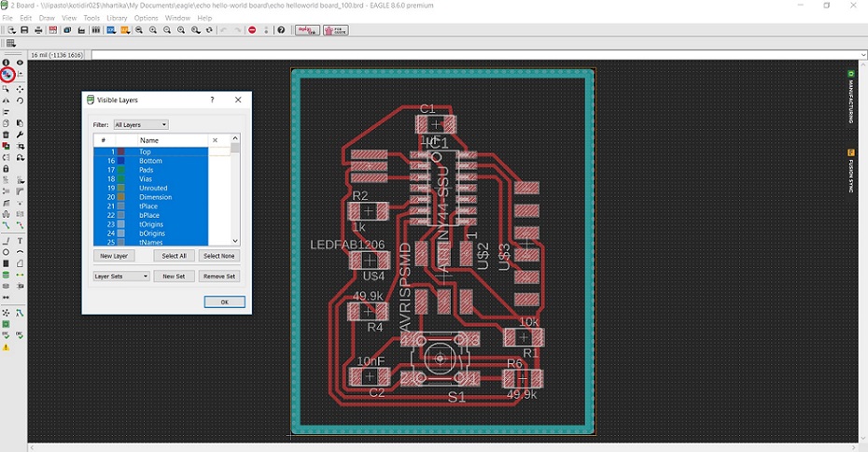Image resolution: width=868 pixels, height=452 pixels.
Task: Open the Edit menu
Action: click(x=25, y=18)
